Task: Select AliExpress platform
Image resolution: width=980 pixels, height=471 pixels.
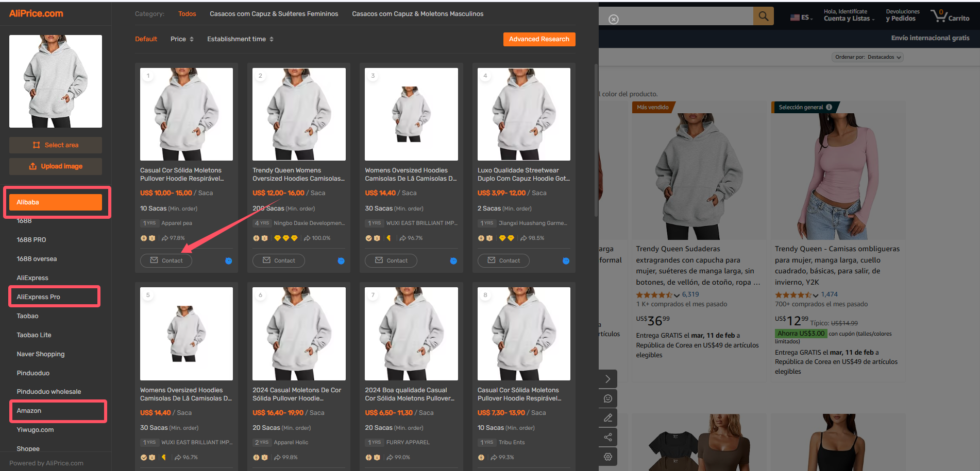Action: pos(32,278)
